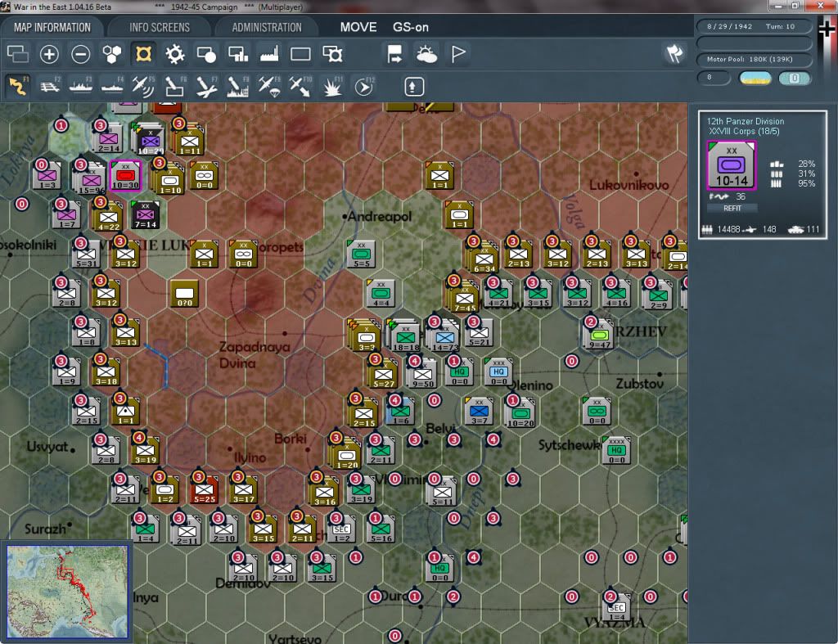Activate Amphibious transport mode F4 icon

[112, 86]
